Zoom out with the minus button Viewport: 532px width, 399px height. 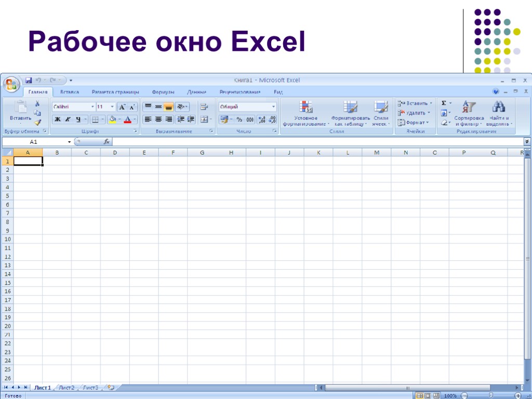(x=464, y=395)
